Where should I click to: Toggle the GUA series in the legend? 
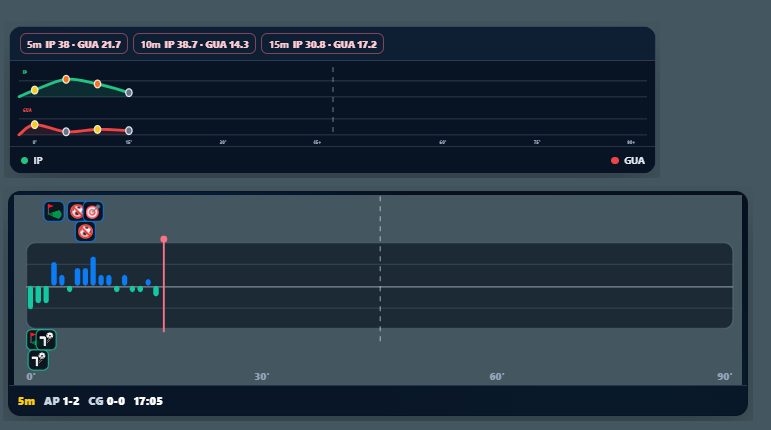click(628, 161)
